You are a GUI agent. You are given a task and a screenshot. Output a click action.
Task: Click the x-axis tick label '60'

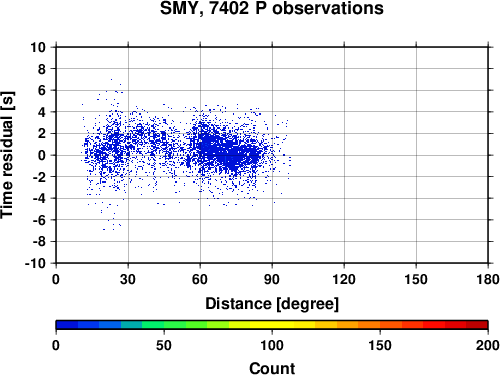(x=200, y=279)
